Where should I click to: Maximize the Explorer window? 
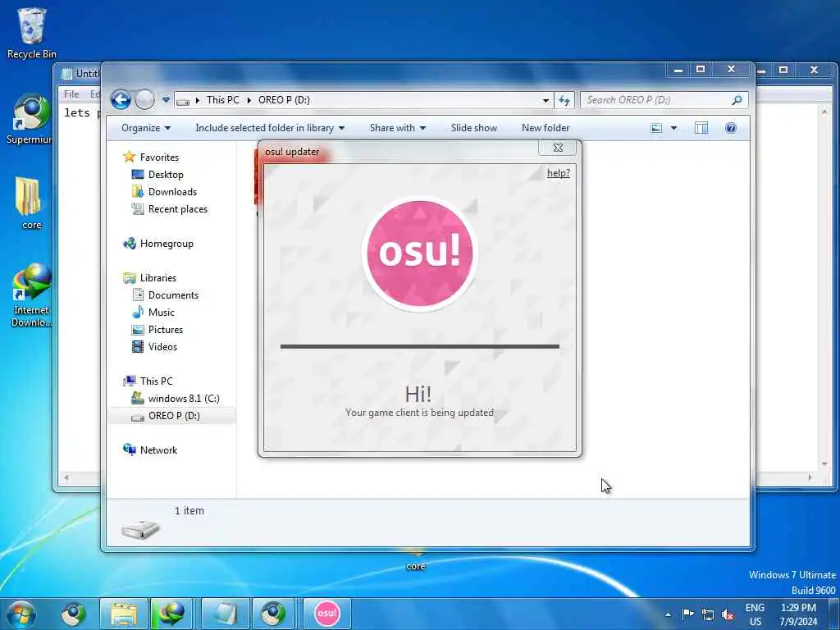pos(701,70)
